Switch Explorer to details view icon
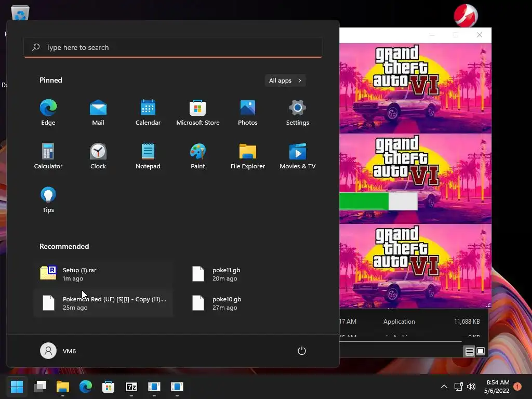This screenshot has width=532, height=399. click(x=469, y=352)
